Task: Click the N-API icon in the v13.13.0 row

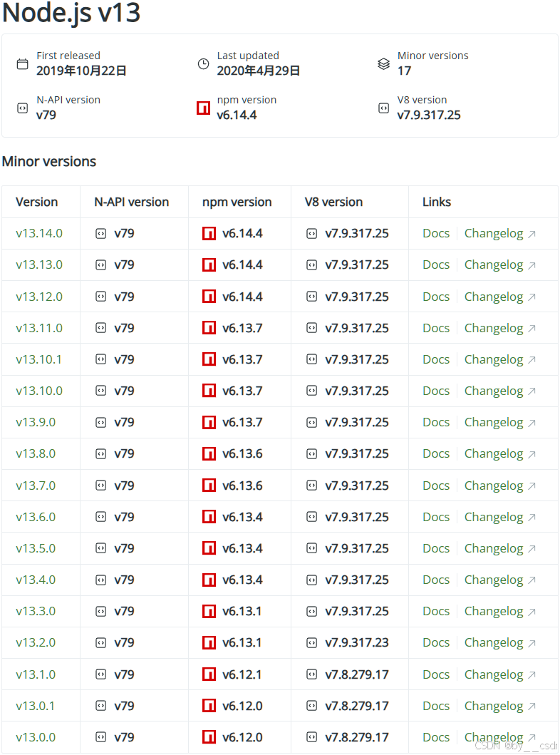Action: (x=100, y=264)
